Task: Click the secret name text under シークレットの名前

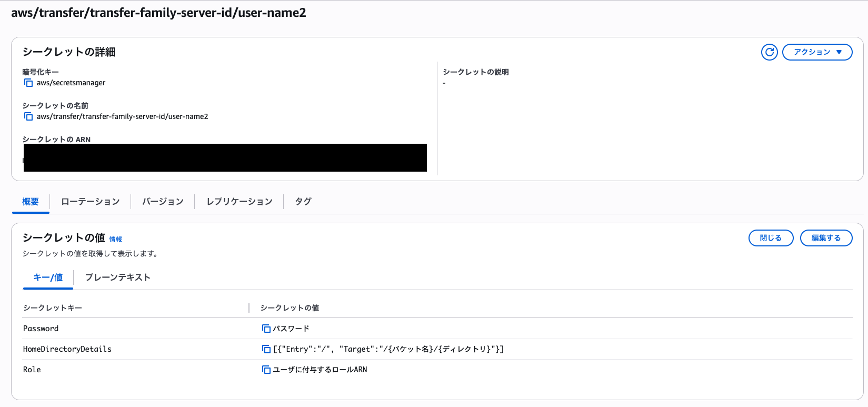Action: coord(123,116)
